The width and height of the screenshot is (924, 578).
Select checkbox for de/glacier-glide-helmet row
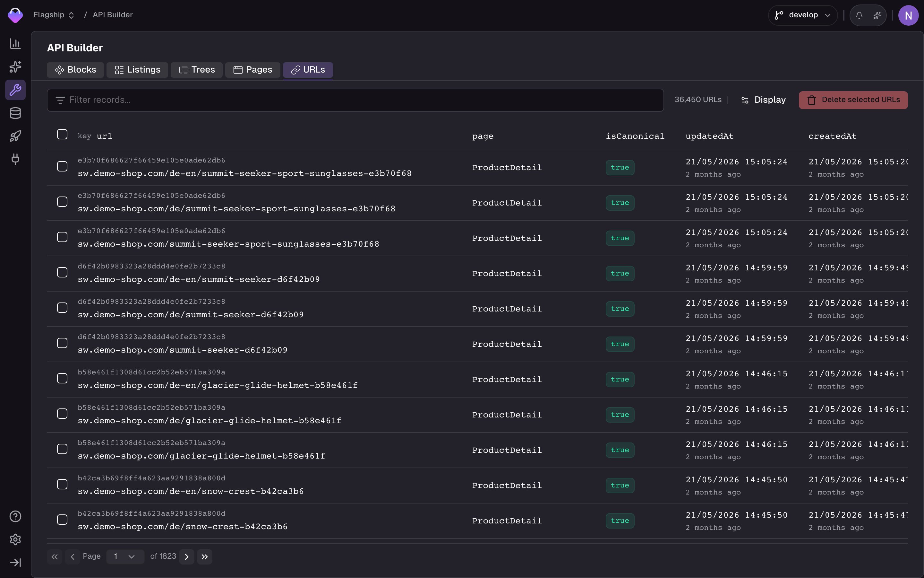[62, 414]
